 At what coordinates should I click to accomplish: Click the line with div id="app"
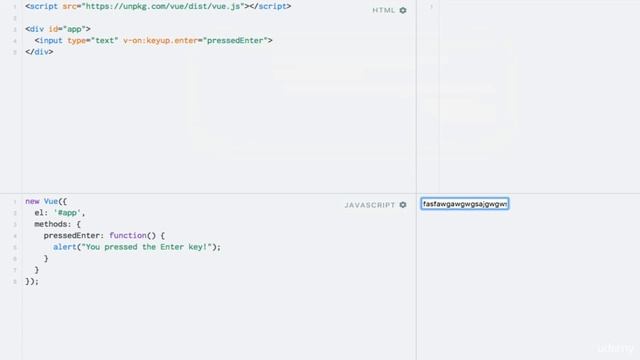[x=58, y=29]
